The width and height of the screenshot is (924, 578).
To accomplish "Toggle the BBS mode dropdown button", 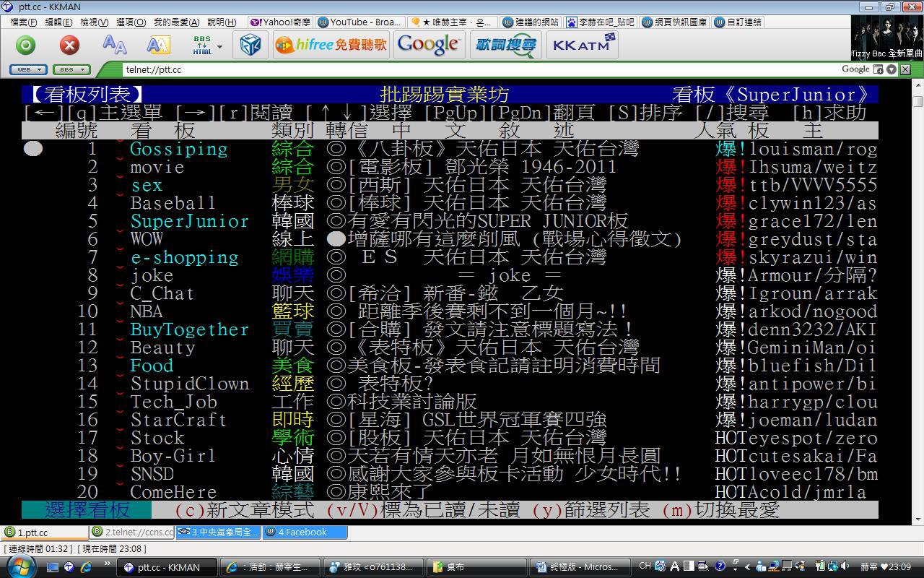I will click(71, 70).
